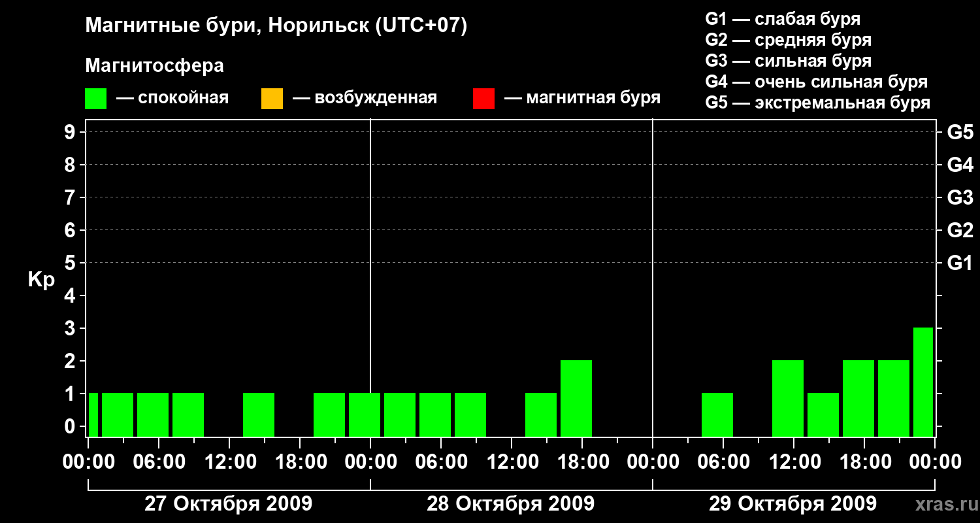Image resolution: width=980 pixels, height=523 pixels.
Task: Click the Kp 1 bar at 06:00 on 29 October
Action: [717, 414]
